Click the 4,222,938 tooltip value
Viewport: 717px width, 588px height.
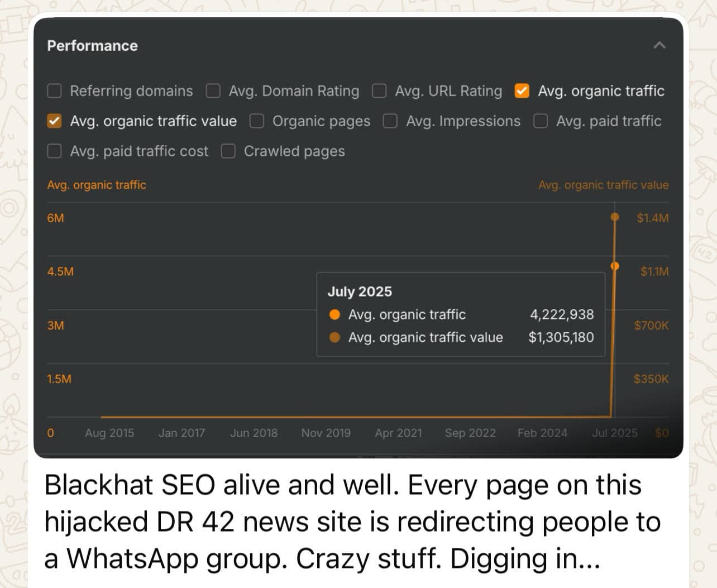(x=562, y=314)
